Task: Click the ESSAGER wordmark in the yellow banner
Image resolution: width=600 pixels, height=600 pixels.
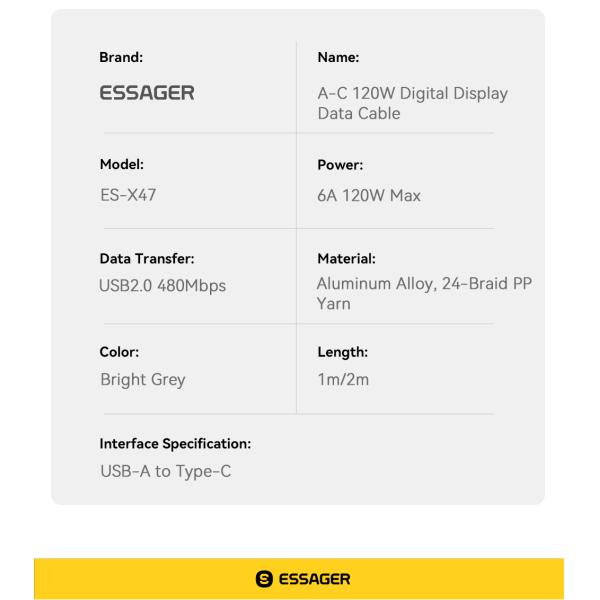Action: point(308,579)
